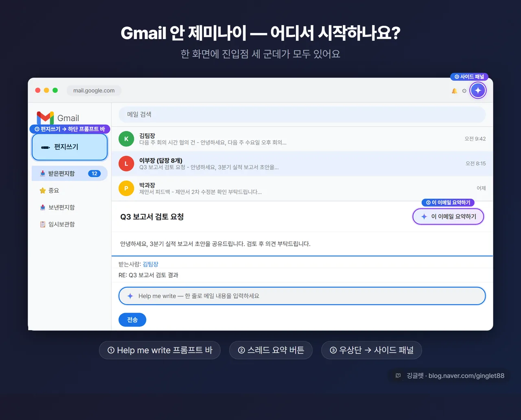Click the yellow P avatar of 박과장
The width and height of the screenshot is (521, 420).
coord(126,188)
